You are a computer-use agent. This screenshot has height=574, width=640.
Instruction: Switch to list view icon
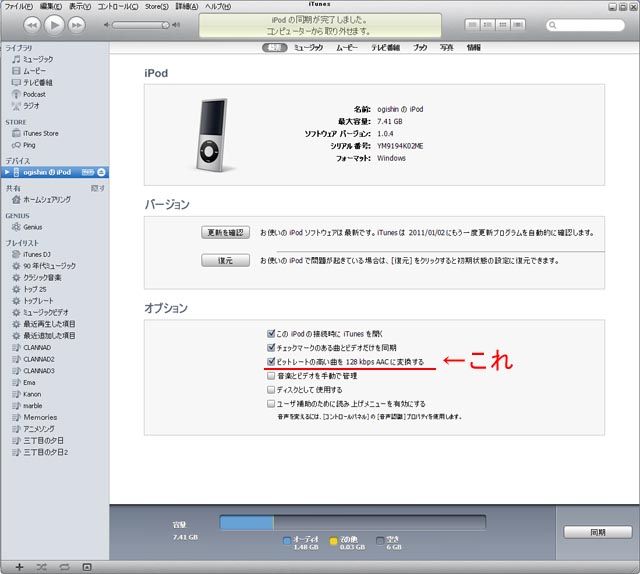tap(472, 25)
